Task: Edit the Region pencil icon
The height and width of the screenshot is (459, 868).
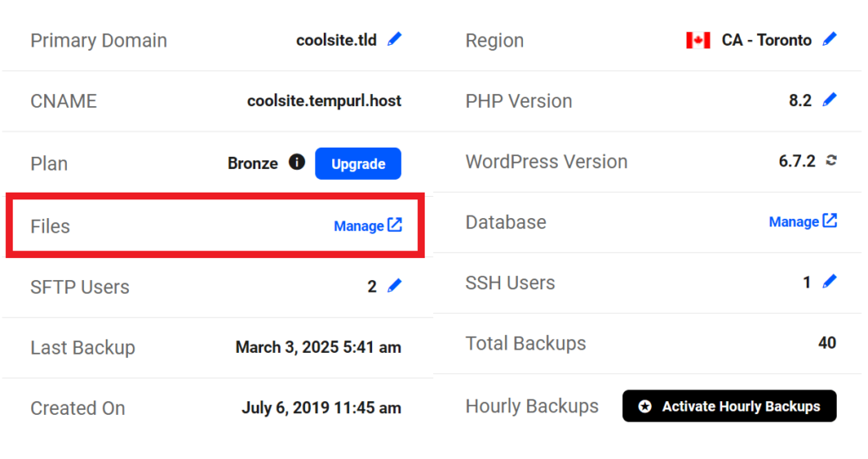Action: pos(829,39)
